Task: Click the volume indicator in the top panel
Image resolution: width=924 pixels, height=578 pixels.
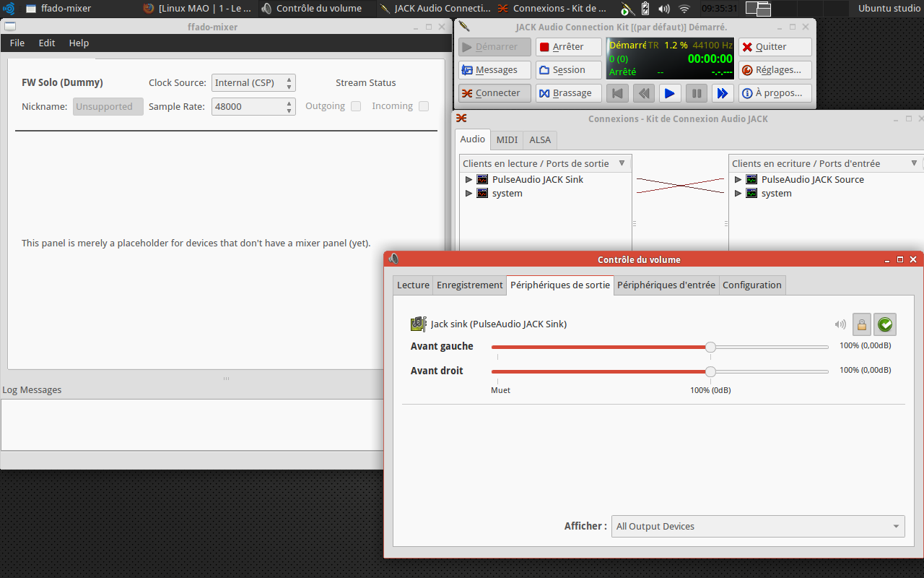Action: pyautogui.click(x=664, y=9)
